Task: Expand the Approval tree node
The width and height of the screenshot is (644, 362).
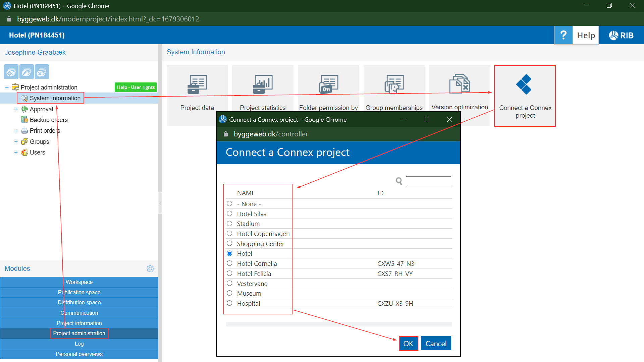Action: point(16,109)
